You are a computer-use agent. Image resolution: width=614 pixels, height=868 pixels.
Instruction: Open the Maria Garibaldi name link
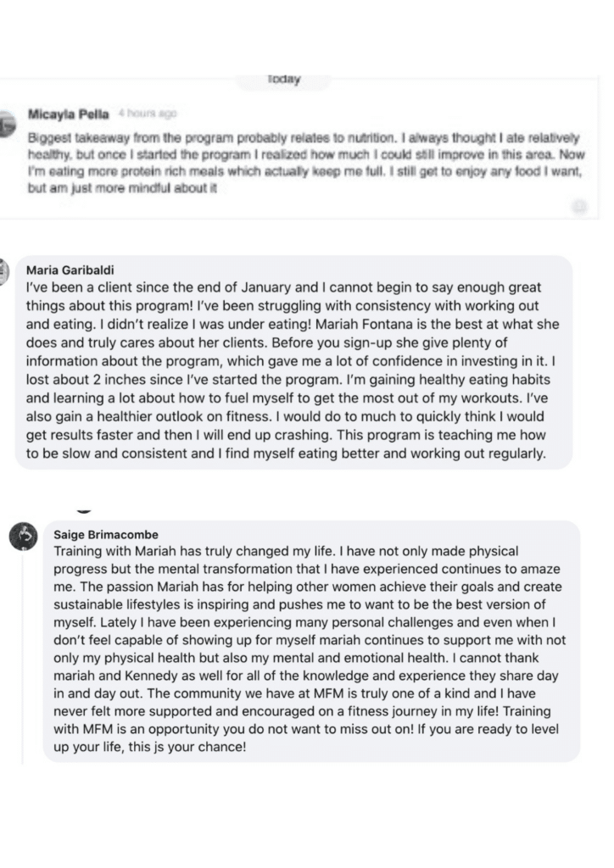tap(70, 270)
